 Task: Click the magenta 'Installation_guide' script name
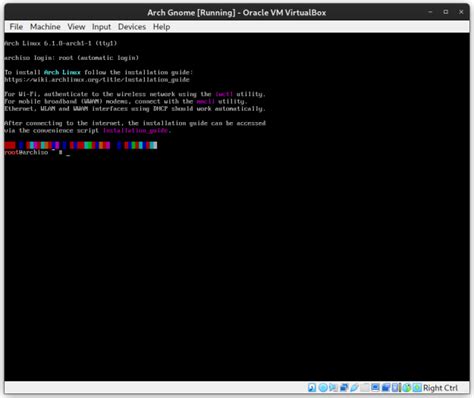click(x=135, y=130)
